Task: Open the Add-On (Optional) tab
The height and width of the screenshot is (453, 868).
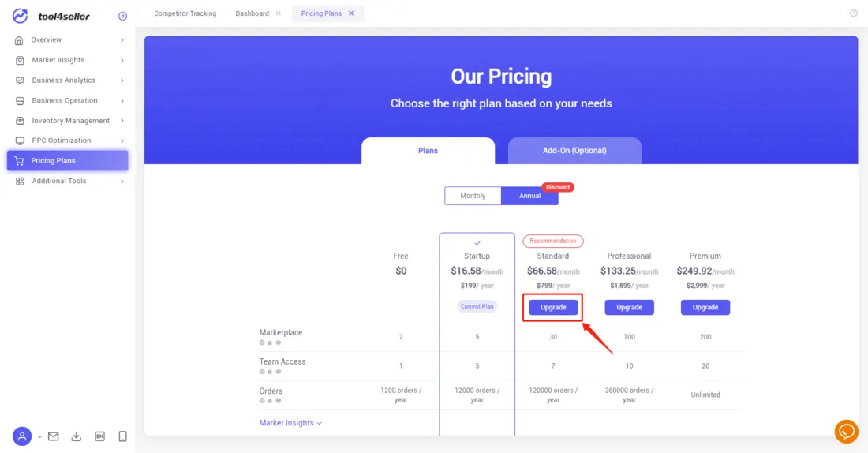Action: [x=574, y=150]
